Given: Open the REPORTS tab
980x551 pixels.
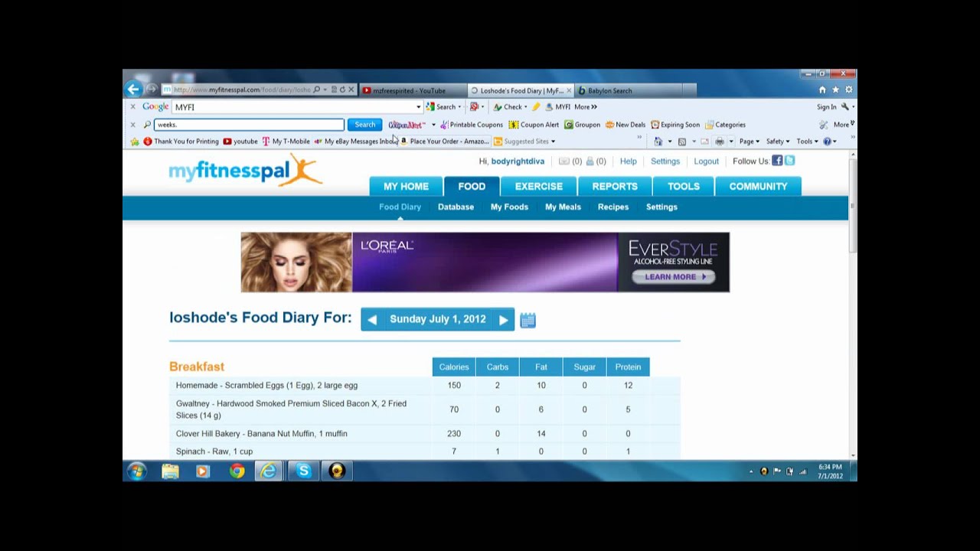Looking at the screenshot, I should tap(615, 186).
